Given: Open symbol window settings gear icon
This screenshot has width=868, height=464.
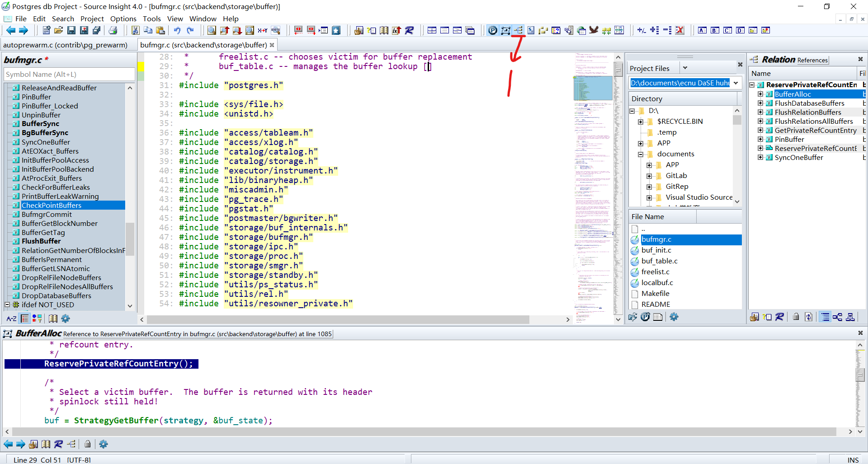Looking at the screenshot, I should click(x=66, y=319).
